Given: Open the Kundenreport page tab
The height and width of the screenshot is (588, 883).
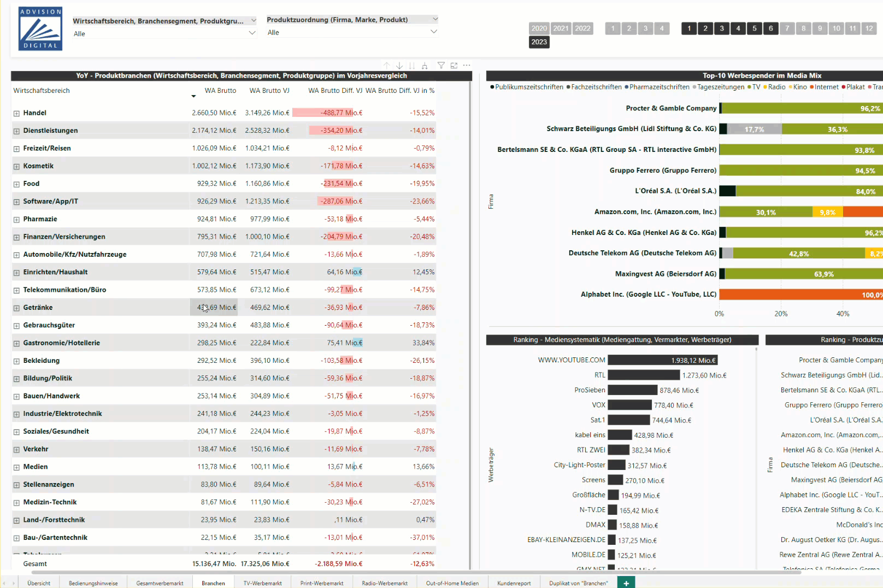Looking at the screenshot, I should pyautogui.click(x=514, y=583).
